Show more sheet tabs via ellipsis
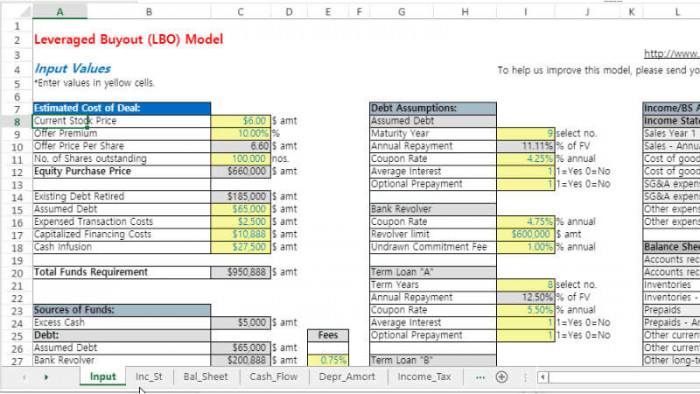Screen dimensions: 700x394 [480, 377]
